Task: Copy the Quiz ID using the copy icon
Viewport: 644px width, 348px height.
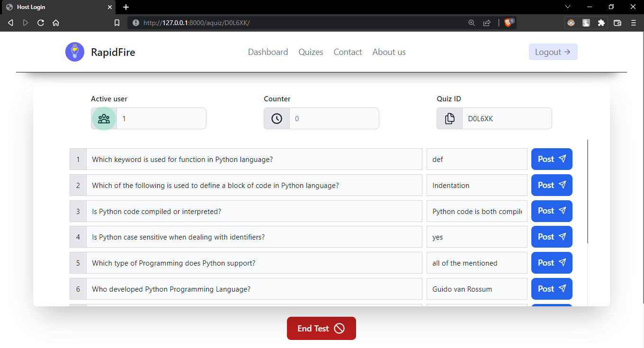Action: tap(449, 118)
